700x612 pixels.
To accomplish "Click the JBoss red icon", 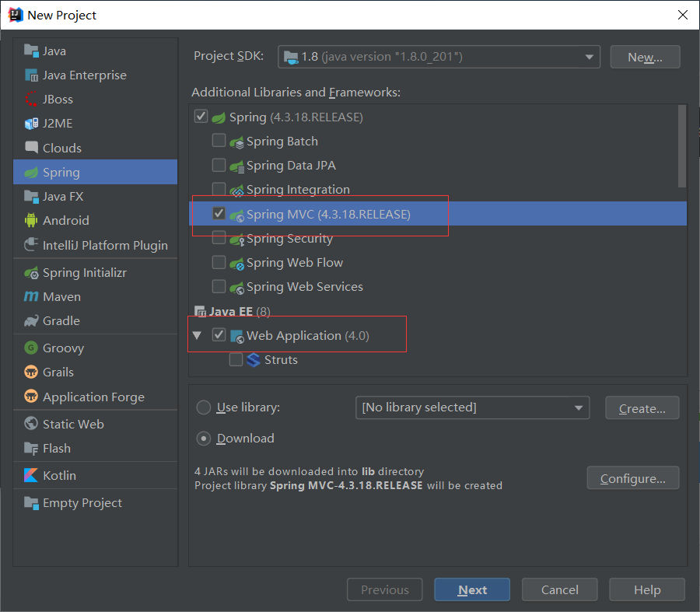I will pos(31,99).
